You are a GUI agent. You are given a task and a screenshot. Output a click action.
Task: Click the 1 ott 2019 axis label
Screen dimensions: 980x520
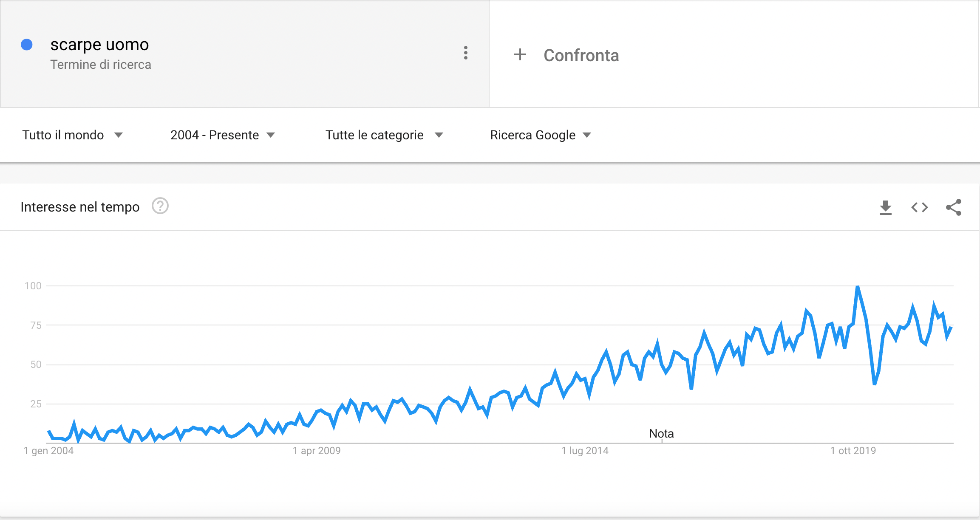coord(853,451)
